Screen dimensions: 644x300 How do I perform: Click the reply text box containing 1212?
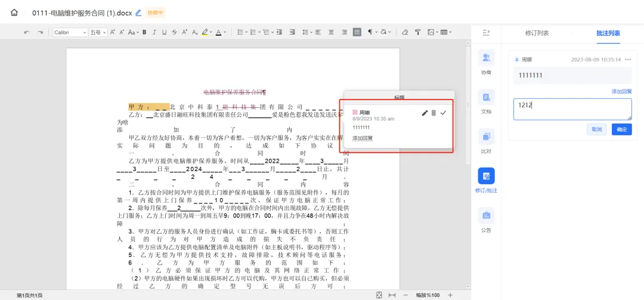(x=572, y=109)
